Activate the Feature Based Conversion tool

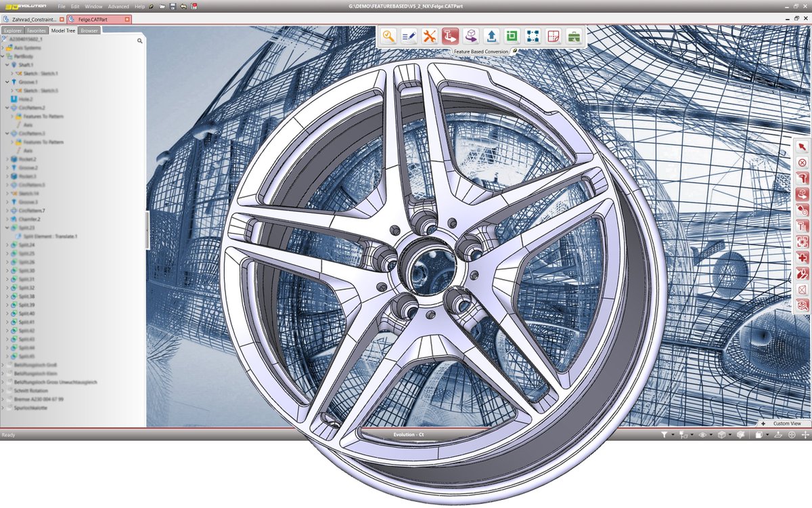449,36
